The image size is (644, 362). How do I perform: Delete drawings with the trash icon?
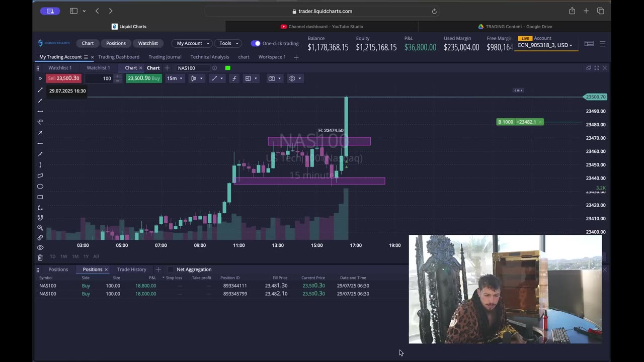coord(40,257)
